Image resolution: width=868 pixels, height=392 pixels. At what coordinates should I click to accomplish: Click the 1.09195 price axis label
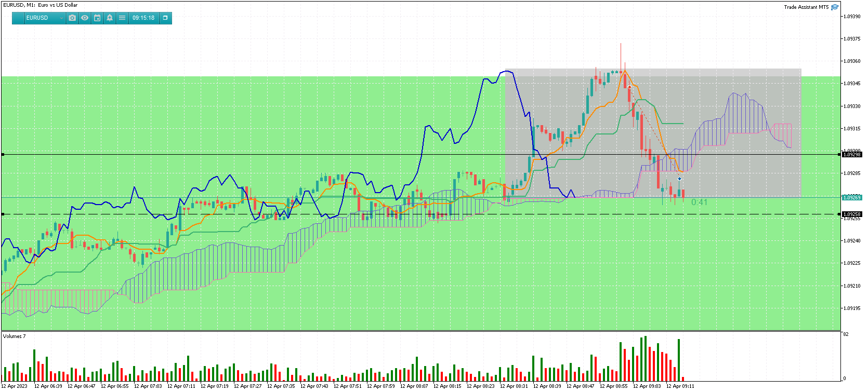[852, 308]
